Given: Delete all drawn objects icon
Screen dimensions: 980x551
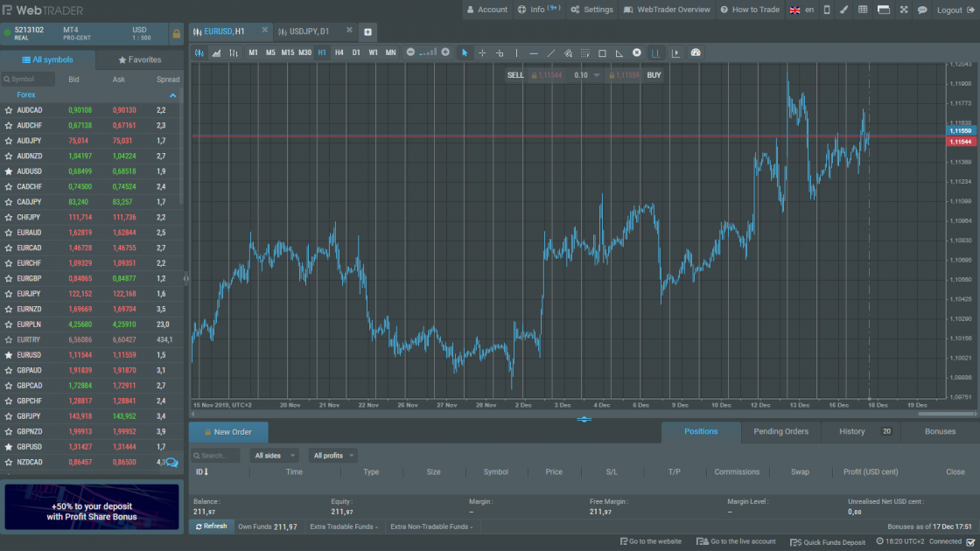Looking at the screenshot, I should click(x=637, y=52).
